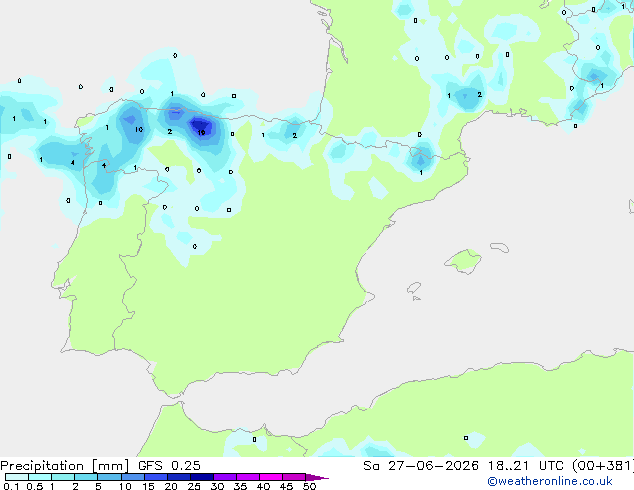Select the '35' legend scale label
The image size is (634, 490).
(240, 486)
